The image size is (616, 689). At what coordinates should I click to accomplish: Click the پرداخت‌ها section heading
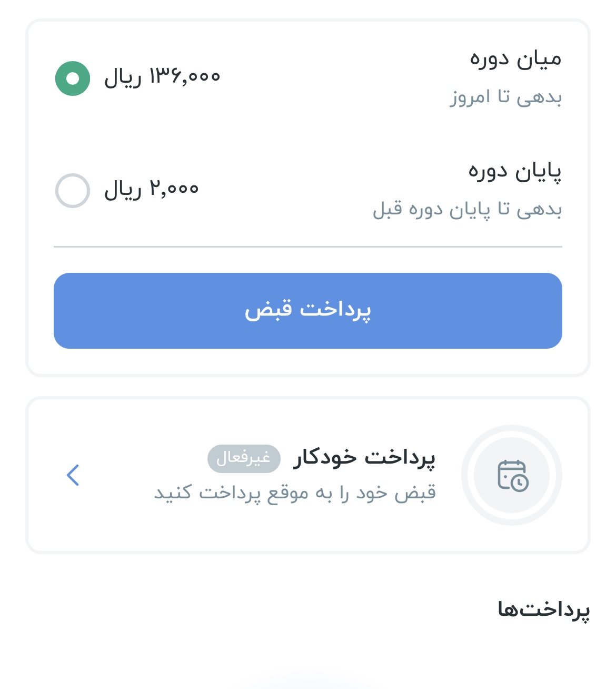tap(543, 610)
